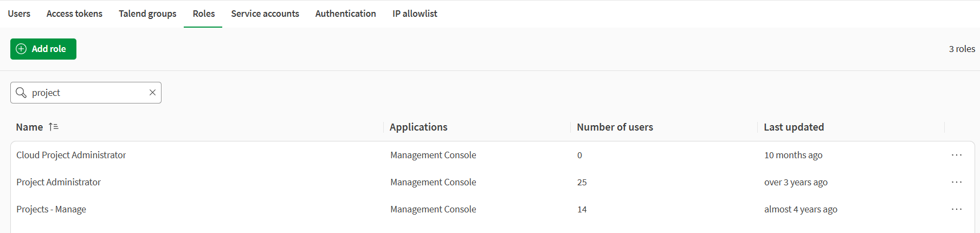Open the Users tab
980x233 pixels.
click(x=19, y=14)
